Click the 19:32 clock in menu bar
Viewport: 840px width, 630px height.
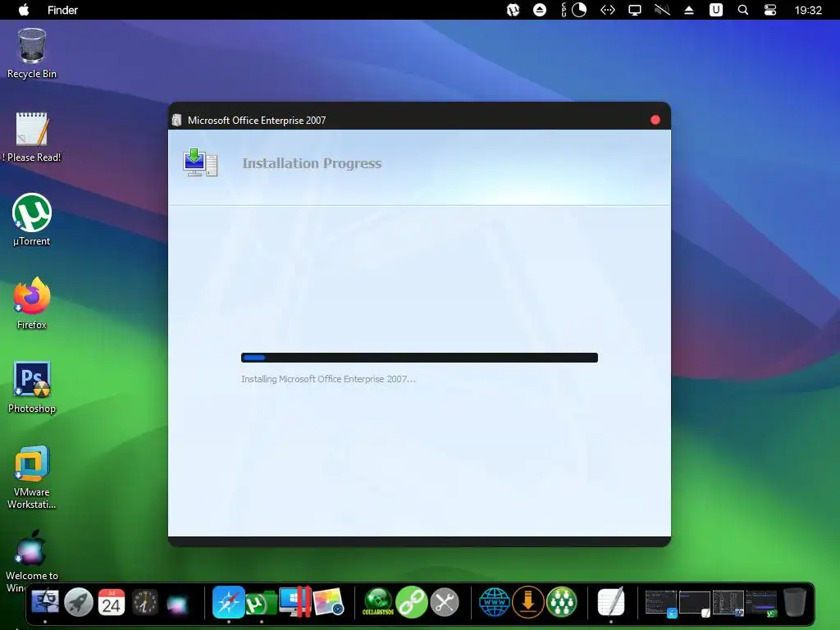tap(808, 10)
